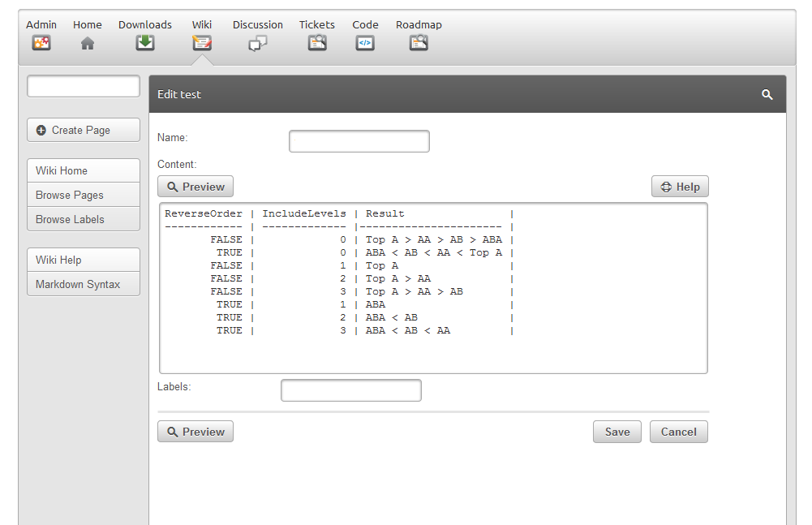Image resolution: width=812 pixels, height=525 pixels.
Task: Click the Create Page button
Action: [84, 130]
